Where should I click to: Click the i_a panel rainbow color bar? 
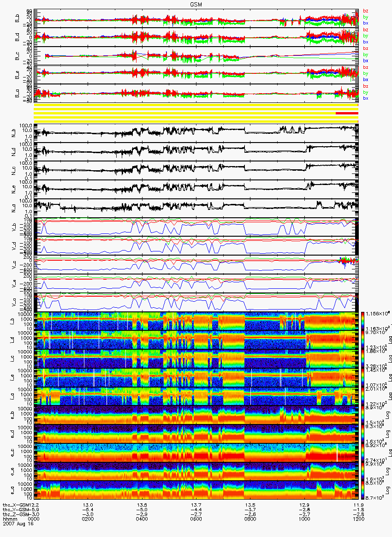(x=363, y=396)
